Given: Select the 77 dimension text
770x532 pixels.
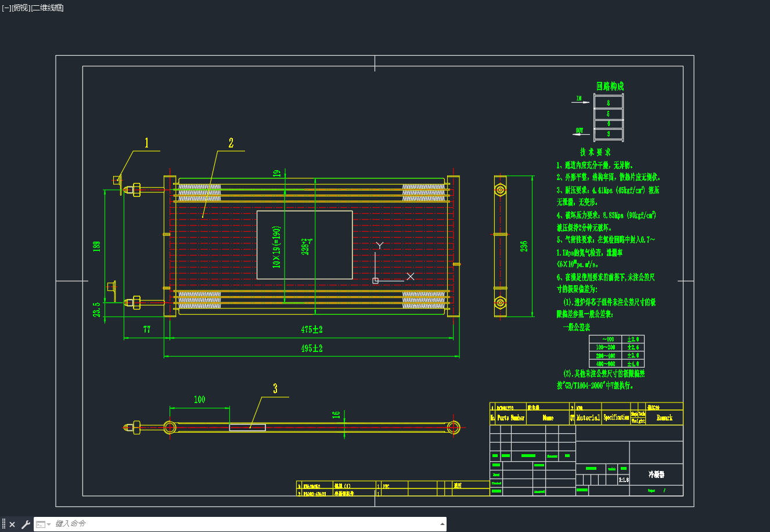Looking at the screenshot, I should pos(147,329).
